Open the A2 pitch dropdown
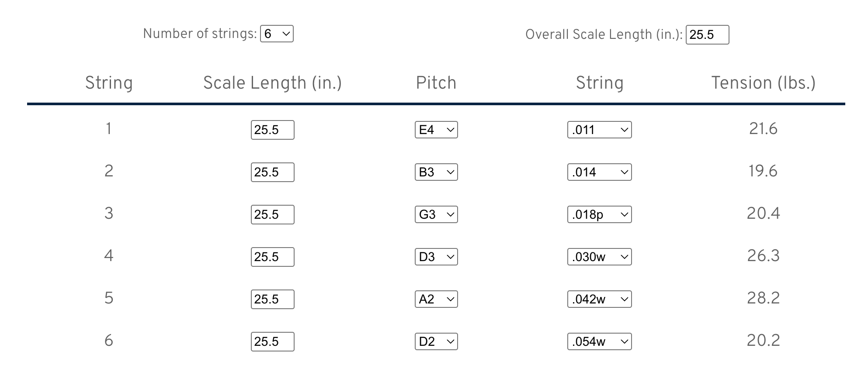The width and height of the screenshot is (868, 379). tap(436, 299)
